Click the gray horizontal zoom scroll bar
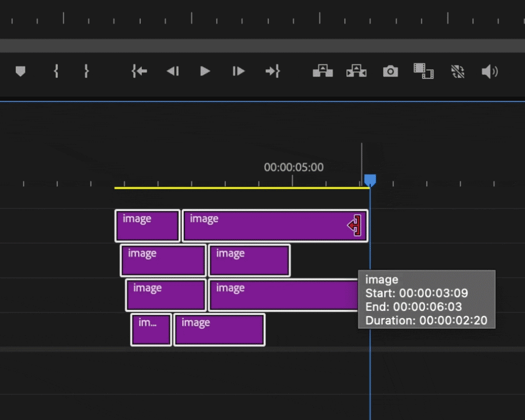 (262, 46)
